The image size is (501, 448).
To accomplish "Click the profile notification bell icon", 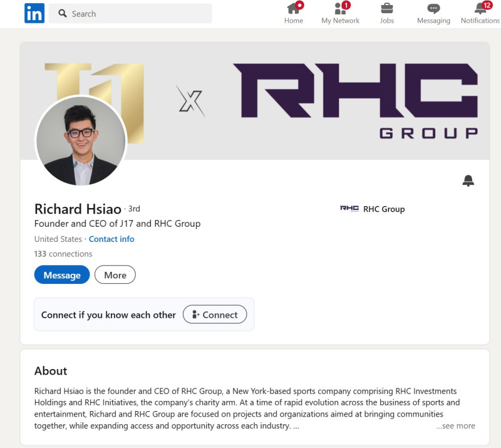I will pyautogui.click(x=468, y=180).
